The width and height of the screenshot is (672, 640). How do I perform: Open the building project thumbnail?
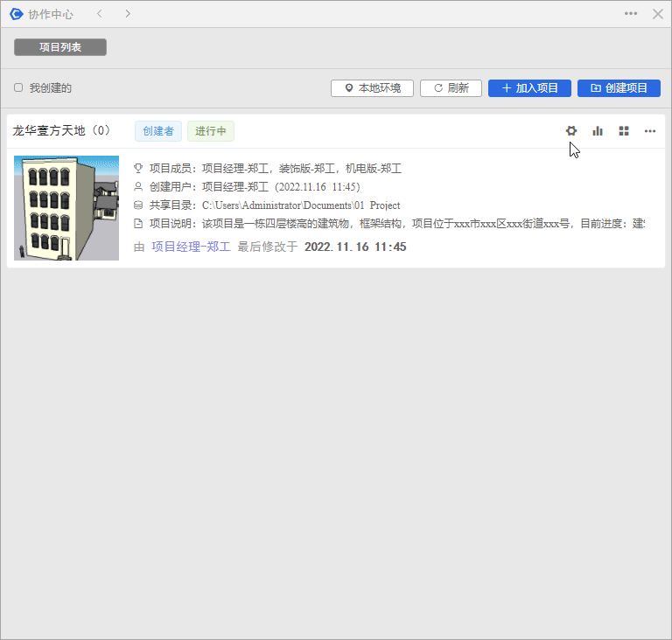tap(66, 208)
